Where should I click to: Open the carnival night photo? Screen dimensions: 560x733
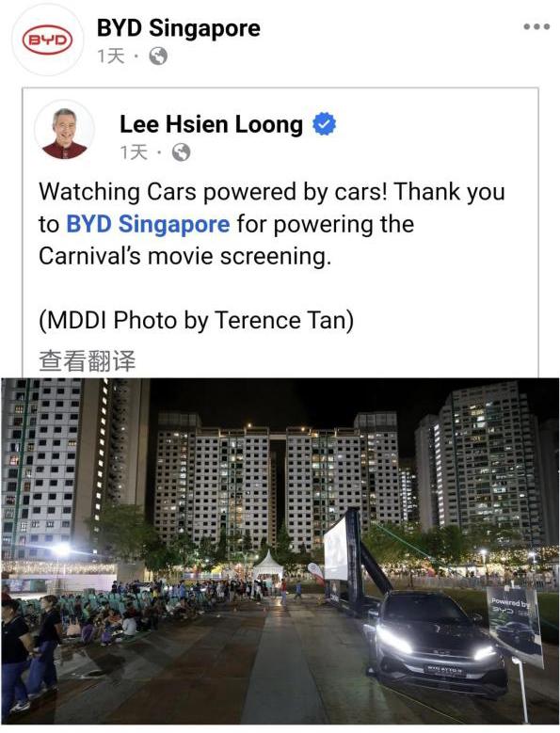coord(280,551)
